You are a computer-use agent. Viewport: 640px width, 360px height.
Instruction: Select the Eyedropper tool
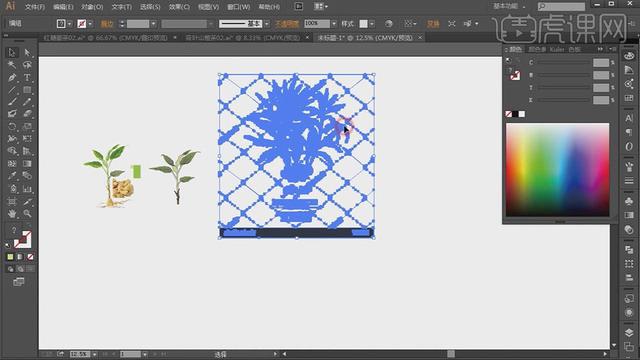point(12,176)
